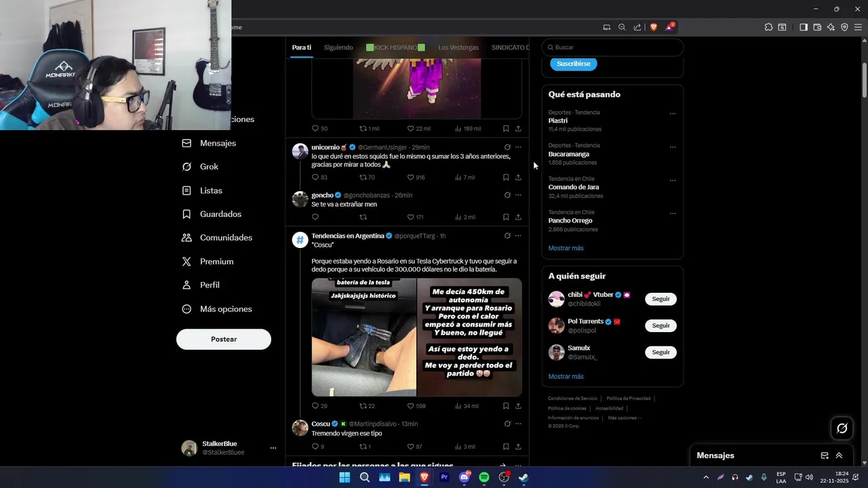Open the Bucaramanga trending topic
This screenshot has height=488, width=868.
pos(569,154)
